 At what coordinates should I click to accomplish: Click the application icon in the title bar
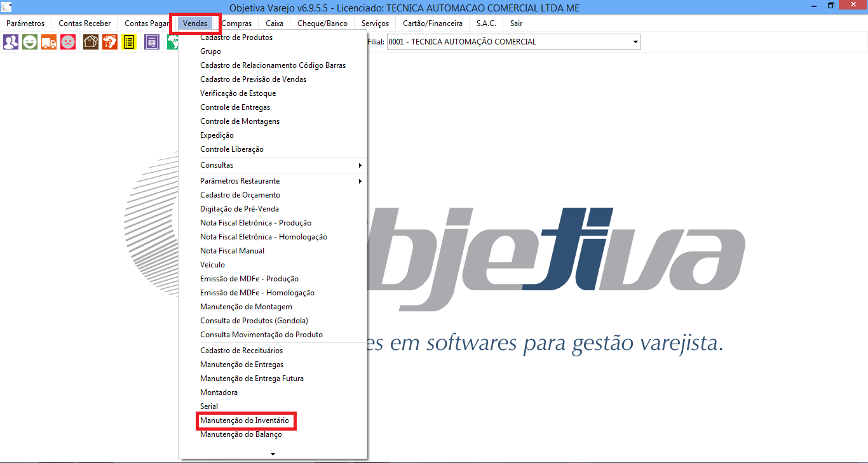7,7
